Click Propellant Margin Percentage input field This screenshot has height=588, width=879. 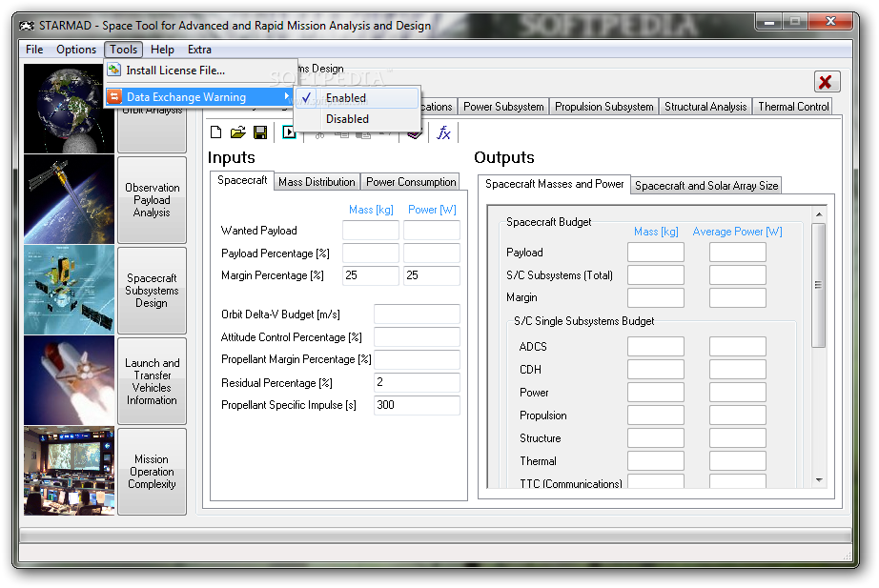(x=417, y=359)
